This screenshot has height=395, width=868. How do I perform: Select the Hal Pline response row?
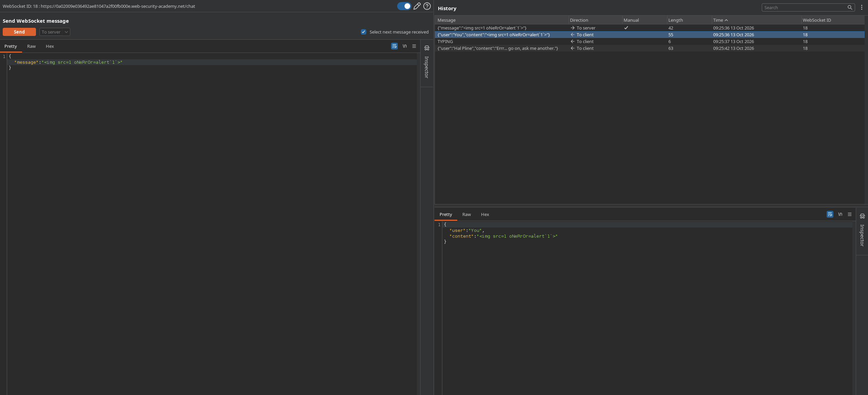649,48
